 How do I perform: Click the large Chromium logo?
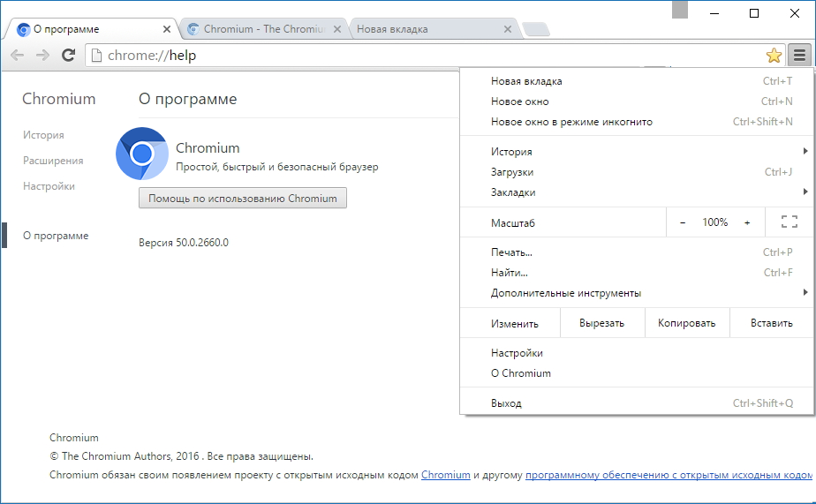coord(142,154)
